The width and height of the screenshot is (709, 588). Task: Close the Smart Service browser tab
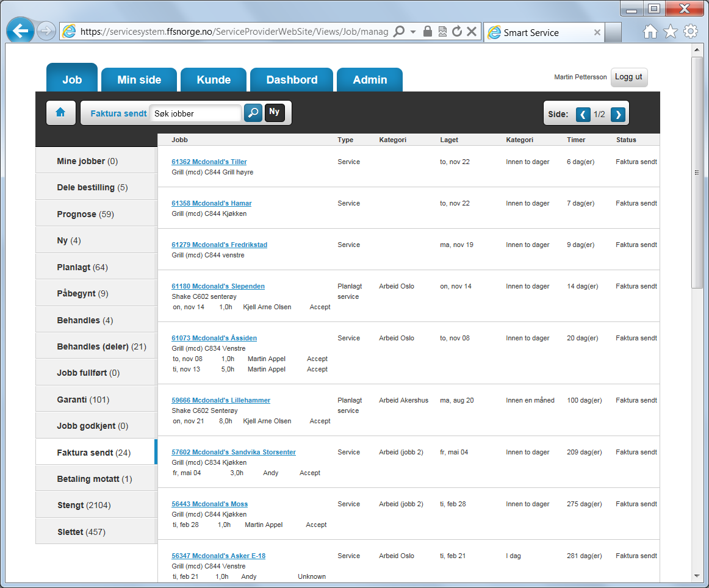point(597,32)
